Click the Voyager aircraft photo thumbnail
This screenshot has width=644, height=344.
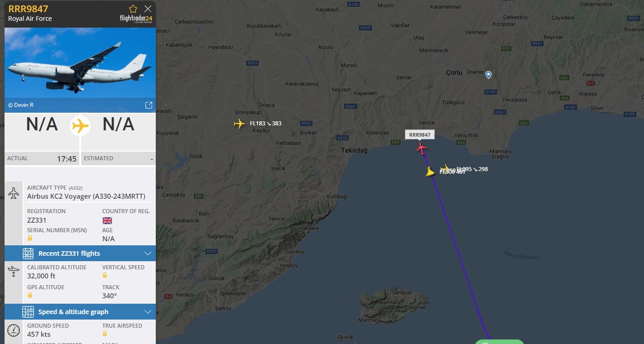coord(80,63)
